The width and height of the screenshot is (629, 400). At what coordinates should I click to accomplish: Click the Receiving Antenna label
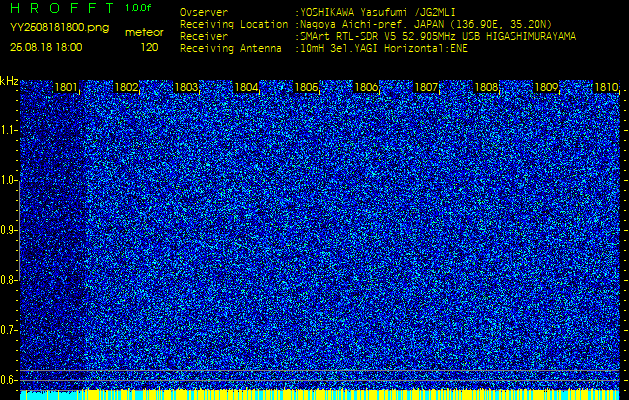[x=231, y=49]
